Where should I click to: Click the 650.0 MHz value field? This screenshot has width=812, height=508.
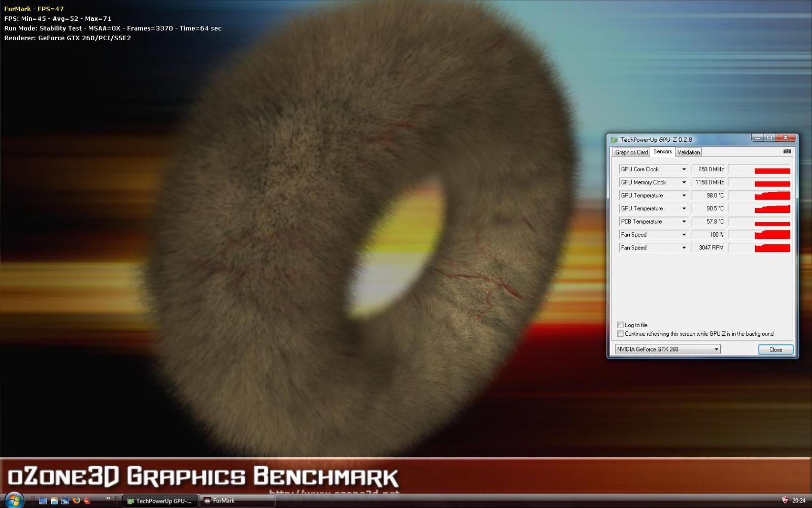(709, 169)
